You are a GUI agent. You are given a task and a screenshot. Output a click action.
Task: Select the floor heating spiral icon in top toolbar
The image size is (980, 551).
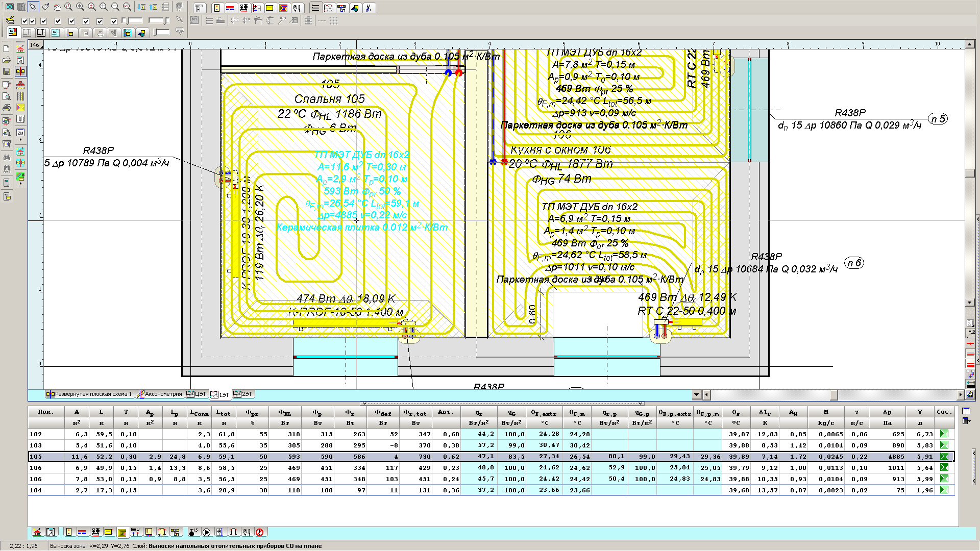click(x=283, y=8)
